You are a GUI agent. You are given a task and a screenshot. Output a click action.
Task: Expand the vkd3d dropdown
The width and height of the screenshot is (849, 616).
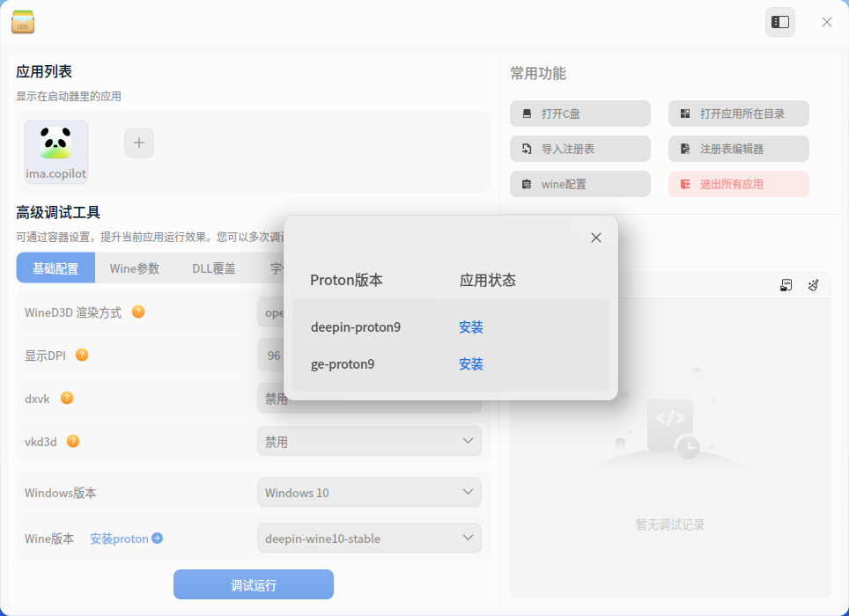tap(369, 441)
